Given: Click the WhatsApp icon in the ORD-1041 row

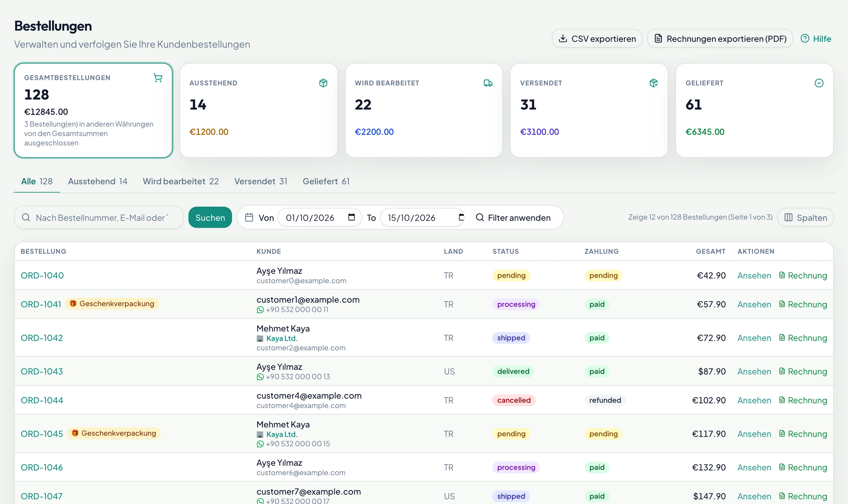Looking at the screenshot, I should pyautogui.click(x=260, y=310).
